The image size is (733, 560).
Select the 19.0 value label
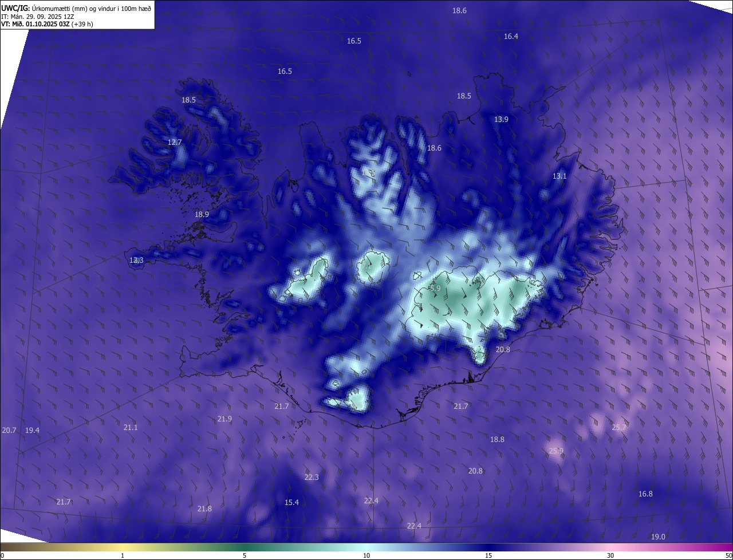coord(659,537)
